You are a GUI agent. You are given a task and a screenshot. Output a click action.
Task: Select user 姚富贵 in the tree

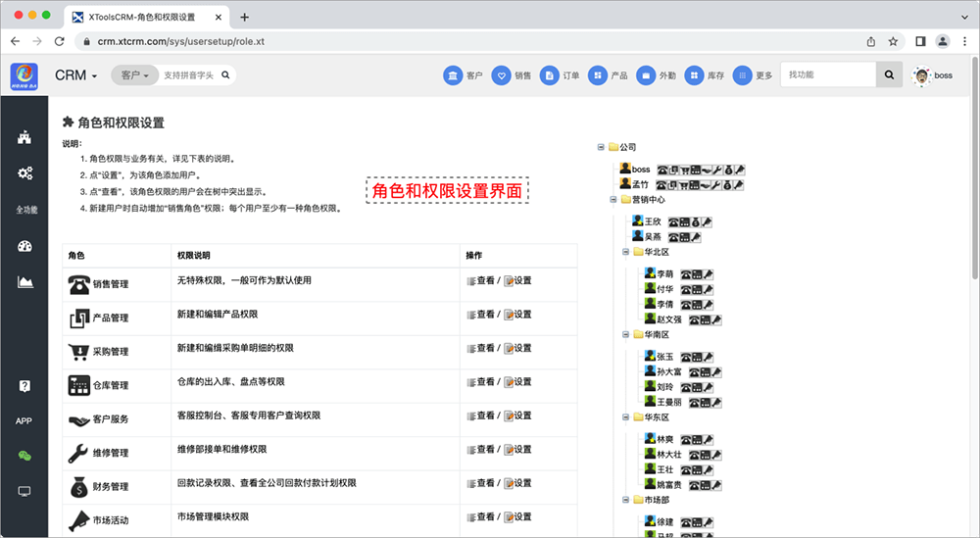[669, 485]
